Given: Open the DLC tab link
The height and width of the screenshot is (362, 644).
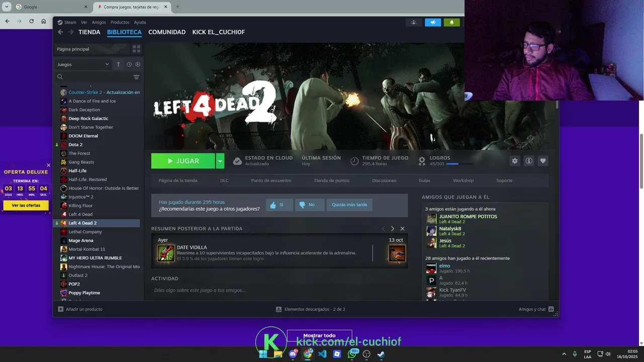Looking at the screenshot, I should point(224,180).
